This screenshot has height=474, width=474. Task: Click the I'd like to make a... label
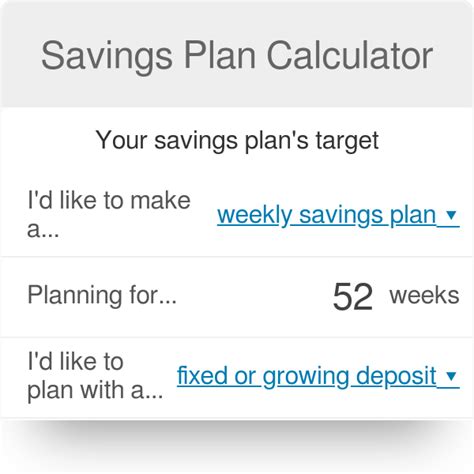point(109,215)
